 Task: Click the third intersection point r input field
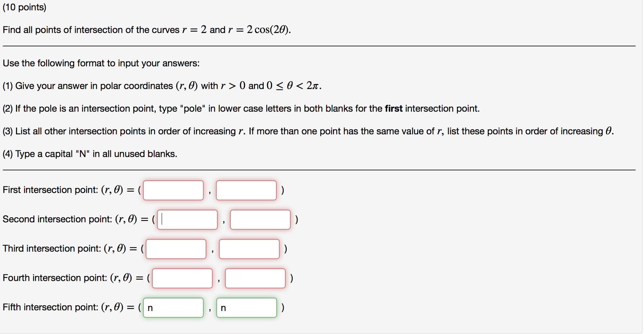[x=175, y=249]
